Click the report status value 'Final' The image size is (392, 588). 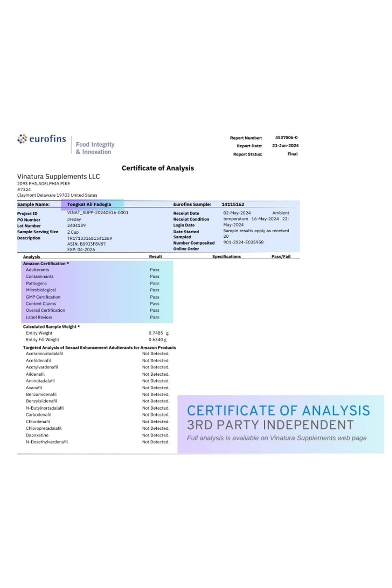[292, 154]
